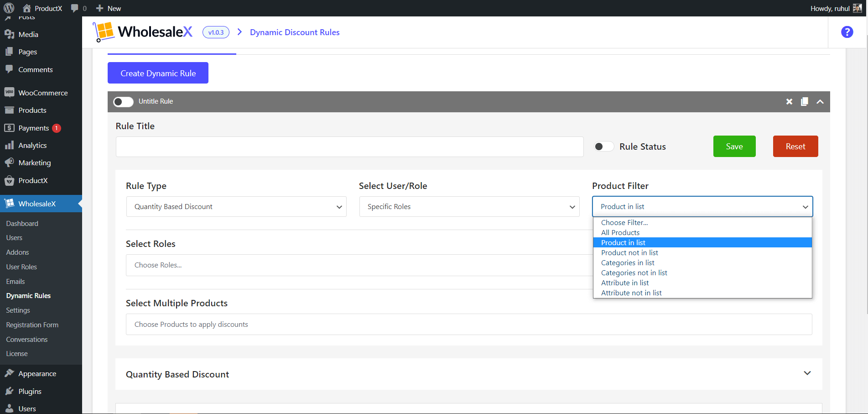The height and width of the screenshot is (414, 868).
Task: Open Conversations submenu item
Action: (27, 340)
